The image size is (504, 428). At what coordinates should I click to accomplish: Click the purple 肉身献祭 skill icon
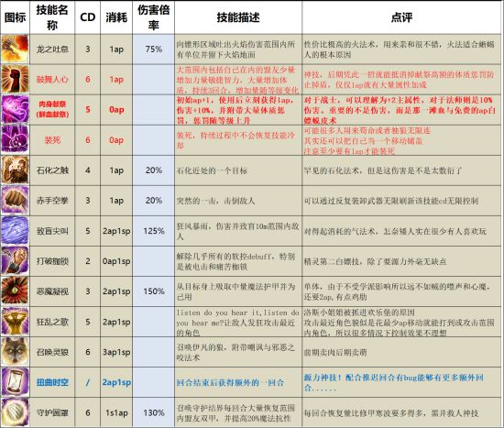[x=15, y=109]
